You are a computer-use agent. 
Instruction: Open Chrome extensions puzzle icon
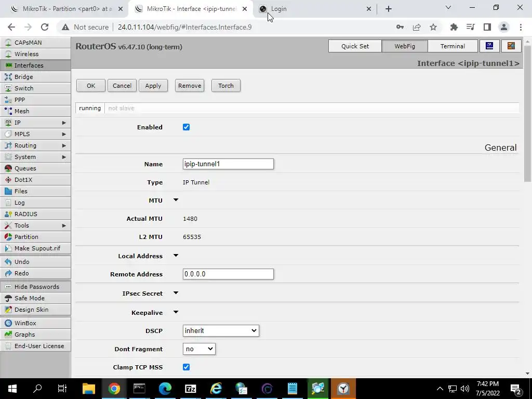coord(454,27)
